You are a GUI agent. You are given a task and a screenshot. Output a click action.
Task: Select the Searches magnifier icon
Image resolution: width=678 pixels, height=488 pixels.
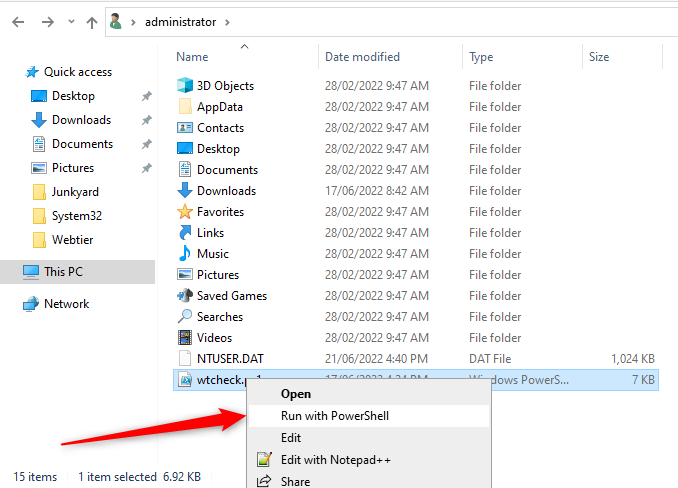(x=185, y=316)
